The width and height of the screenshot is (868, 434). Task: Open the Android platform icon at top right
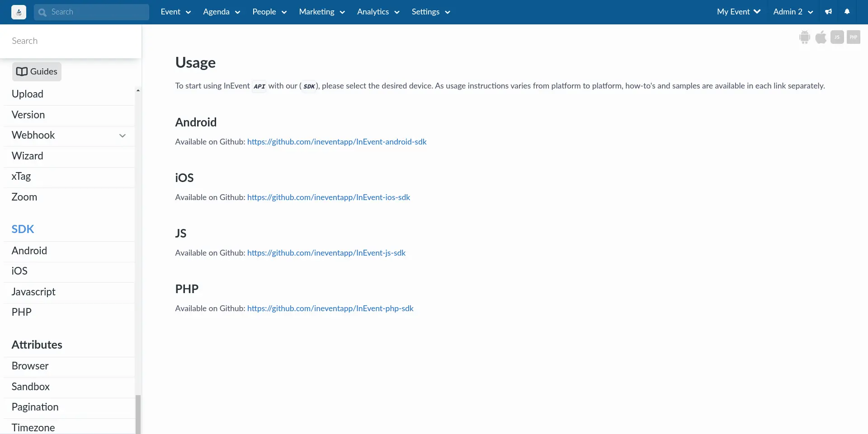(x=805, y=37)
